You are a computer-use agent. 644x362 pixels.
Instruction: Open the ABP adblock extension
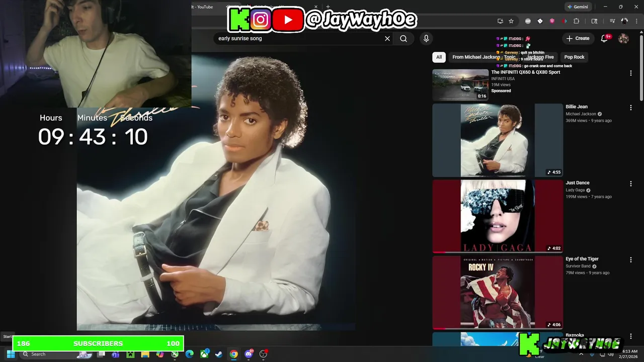click(x=528, y=21)
